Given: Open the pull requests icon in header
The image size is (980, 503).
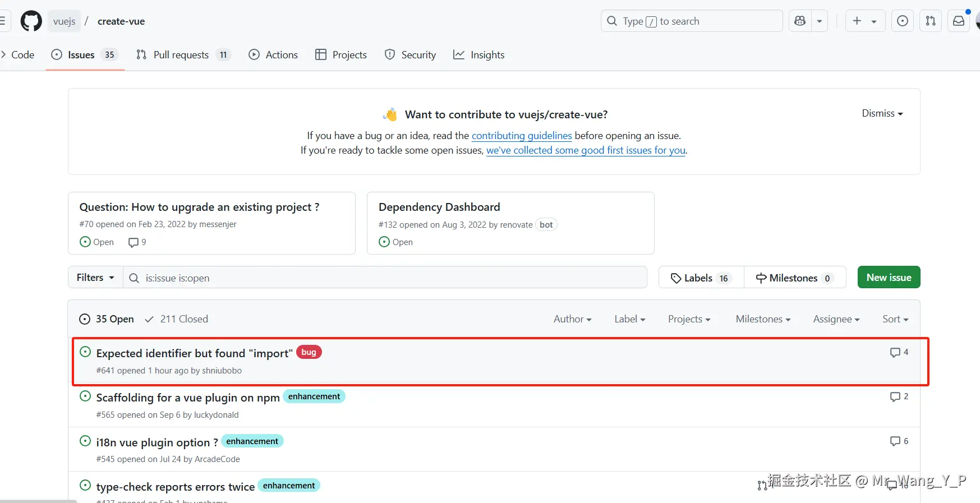Looking at the screenshot, I should pos(931,21).
